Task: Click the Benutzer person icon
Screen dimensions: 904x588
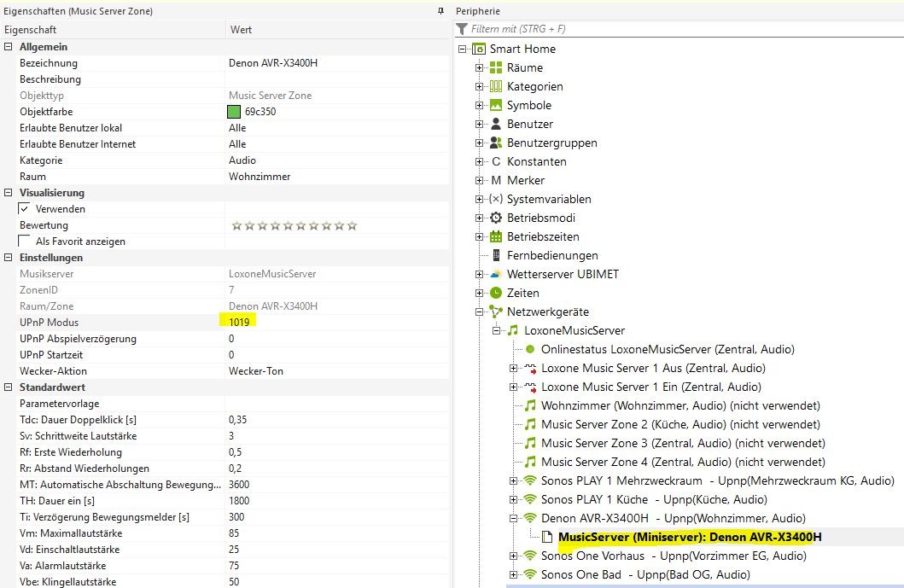Action: click(x=496, y=124)
